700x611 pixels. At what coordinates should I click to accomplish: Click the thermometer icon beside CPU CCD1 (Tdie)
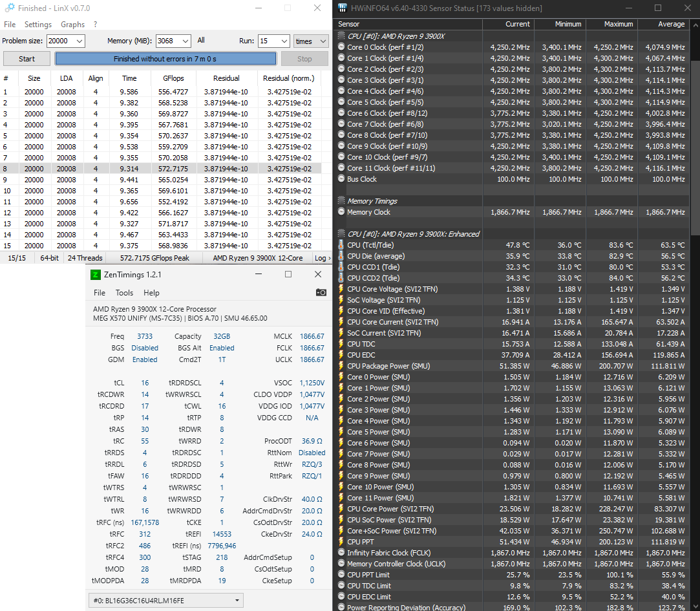coord(341,267)
